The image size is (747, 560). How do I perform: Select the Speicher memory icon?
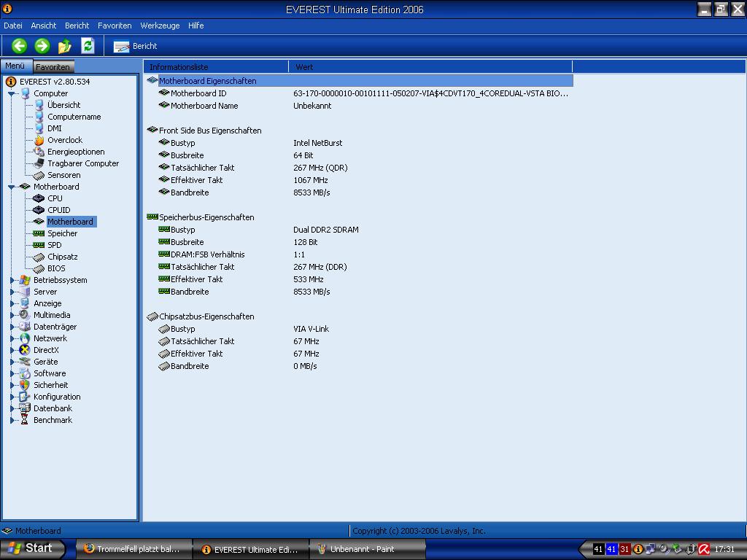tap(39, 233)
